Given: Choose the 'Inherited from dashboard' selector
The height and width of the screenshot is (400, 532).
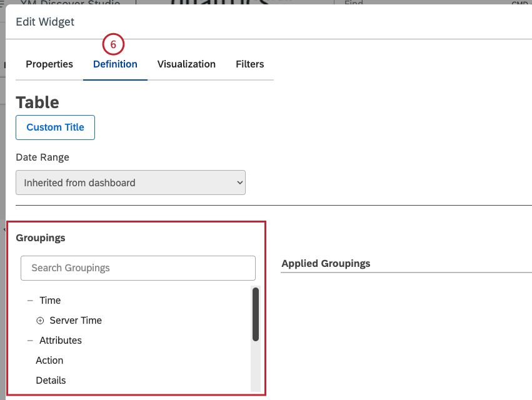Looking at the screenshot, I should [x=130, y=182].
